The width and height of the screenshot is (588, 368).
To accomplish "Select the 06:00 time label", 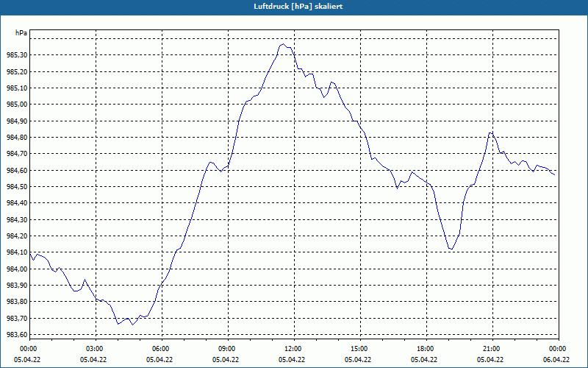I will [162, 349].
